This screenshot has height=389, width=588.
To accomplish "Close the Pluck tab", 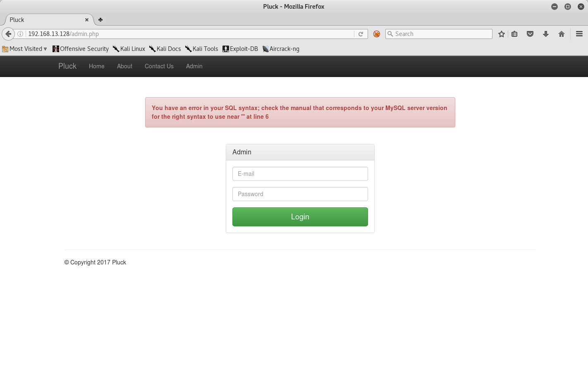I will pyautogui.click(x=87, y=19).
